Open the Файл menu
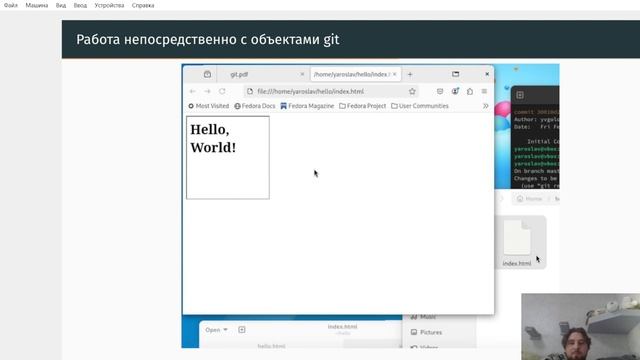Viewport: 640px width, 360px height. coord(11,5)
